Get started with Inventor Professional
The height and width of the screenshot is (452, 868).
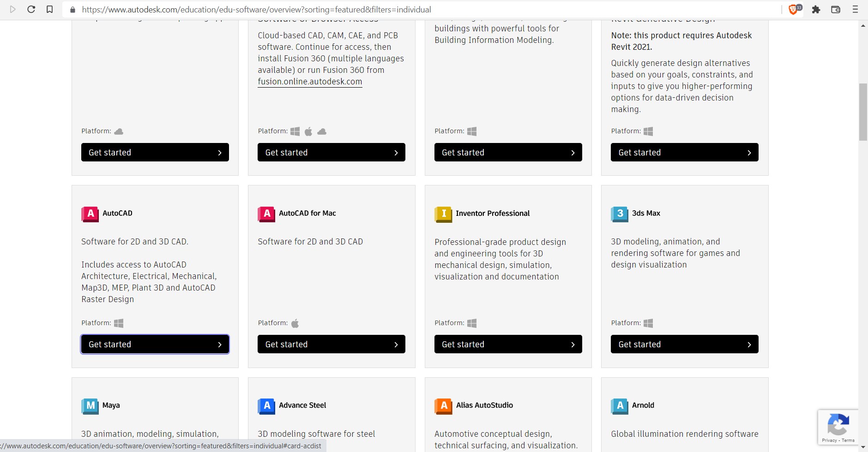point(508,344)
